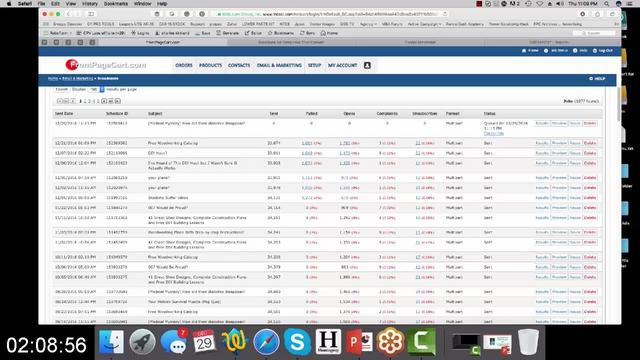640x360 pixels.
Task: Click Preview for the DIY Haul? broadcast
Action: 559,153
